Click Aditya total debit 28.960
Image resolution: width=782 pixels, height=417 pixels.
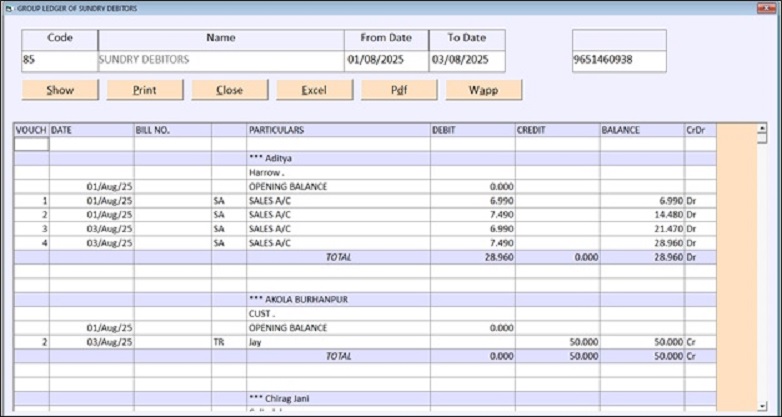(x=473, y=257)
